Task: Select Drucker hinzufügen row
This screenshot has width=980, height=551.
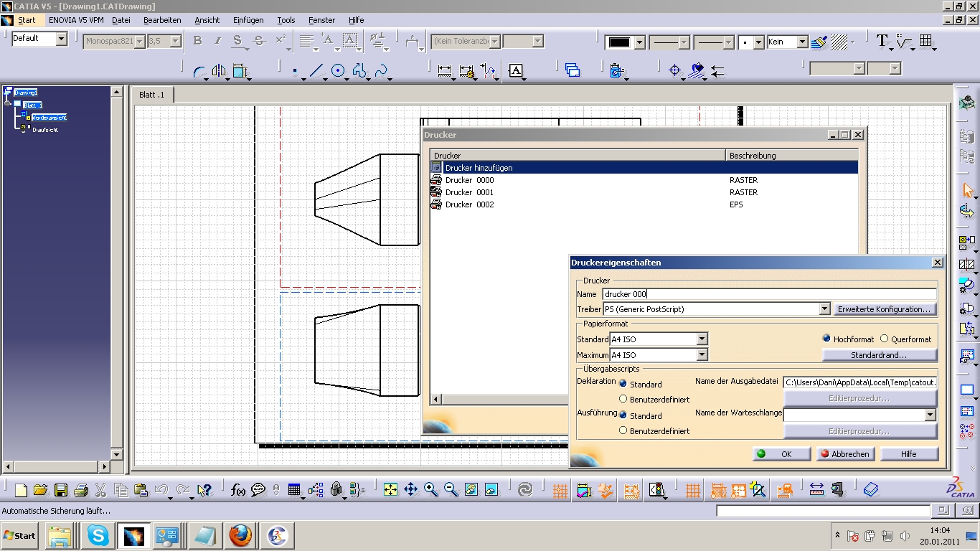Action: pyautogui.click(x=644, y=168)
